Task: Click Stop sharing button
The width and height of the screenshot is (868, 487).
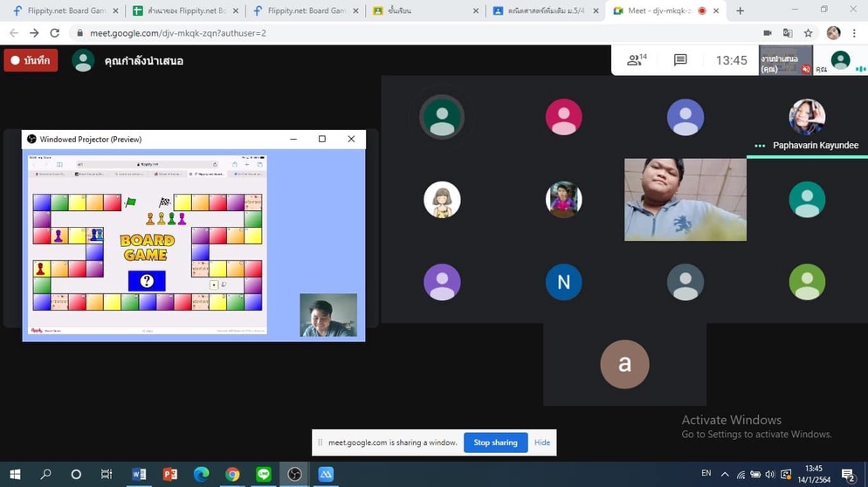Action: (495, 442)
